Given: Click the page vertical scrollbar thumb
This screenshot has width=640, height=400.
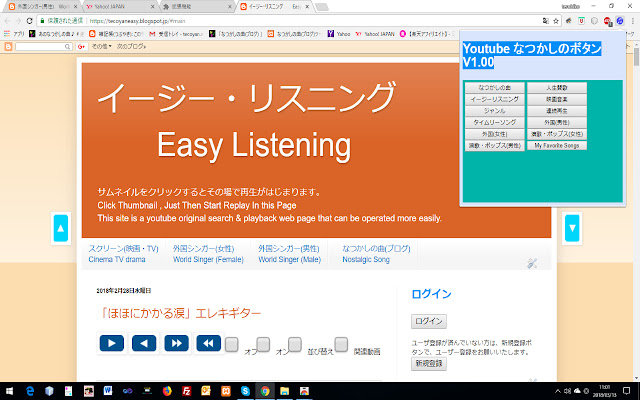Looking at the screenshot, I should 636,56.
